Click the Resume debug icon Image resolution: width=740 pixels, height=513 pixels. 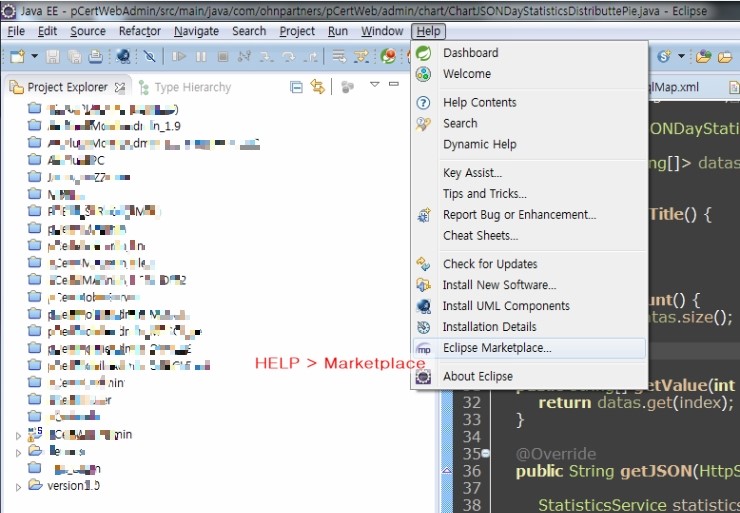[x=179, y=57]
